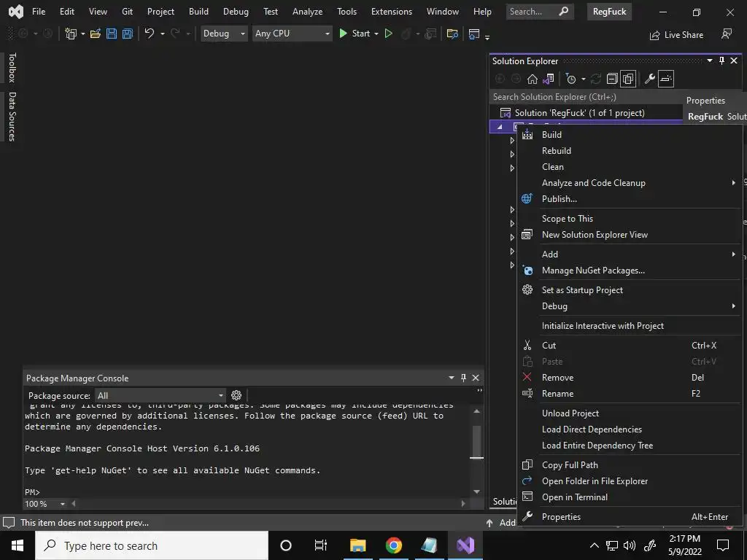Toggle Show All Files in Solution Explorer
747x560 pixels.
(x=628, y=79)
